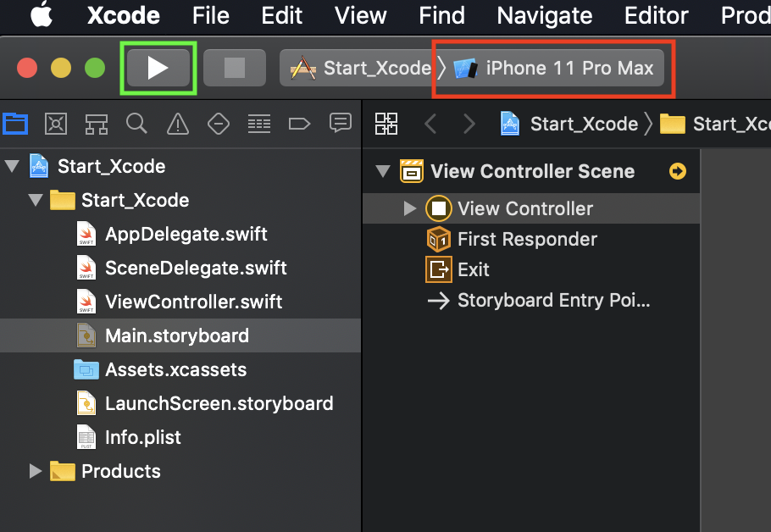Open the File menu
The height and width of the screenshot is (532, 771).
click(x=210, y=15)
